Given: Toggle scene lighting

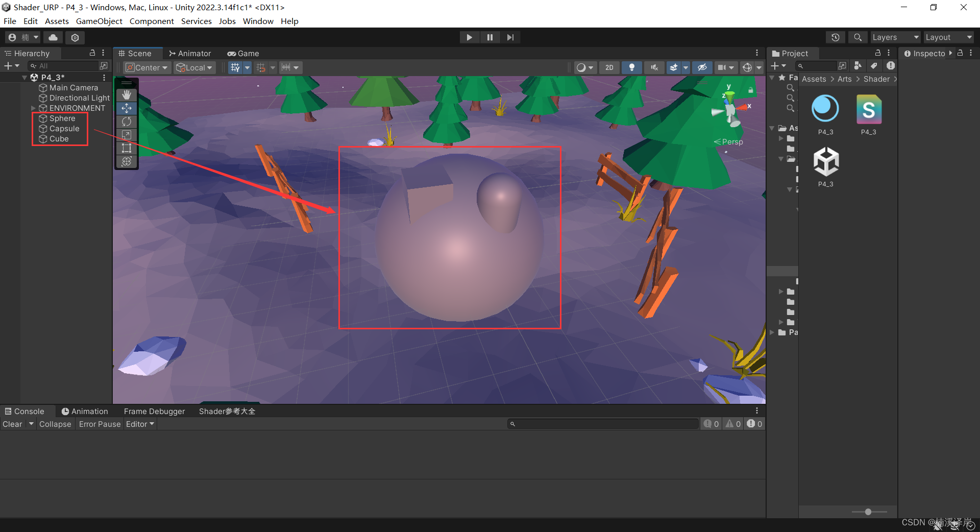Looking at the screenshot, I should coord(632,67).
